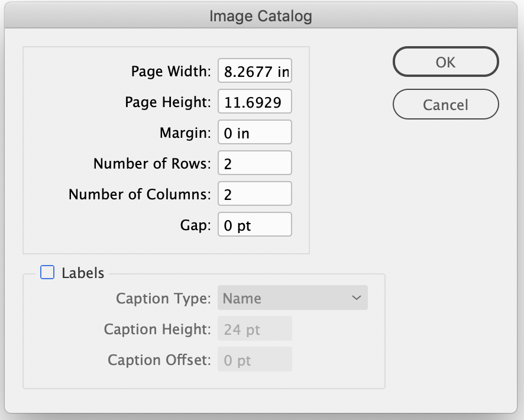
Task: Open the Caption Type dropdown
Action: pos(292,298)
